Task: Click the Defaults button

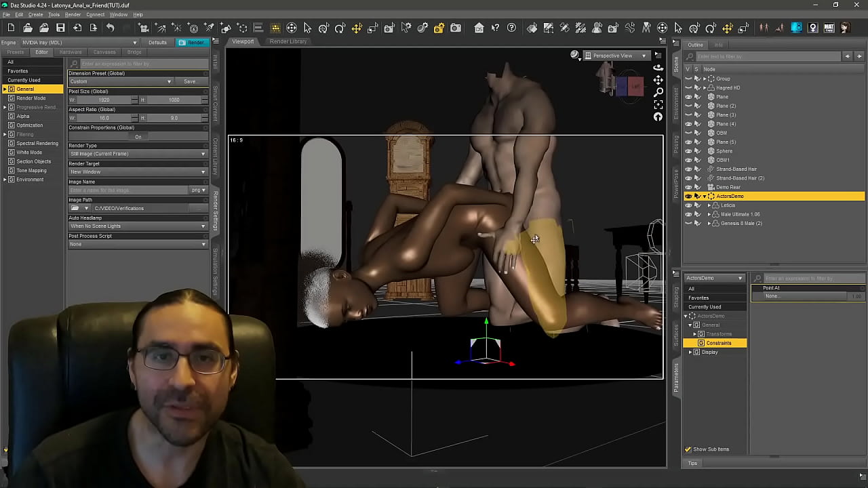Action: tap(157, 43)
